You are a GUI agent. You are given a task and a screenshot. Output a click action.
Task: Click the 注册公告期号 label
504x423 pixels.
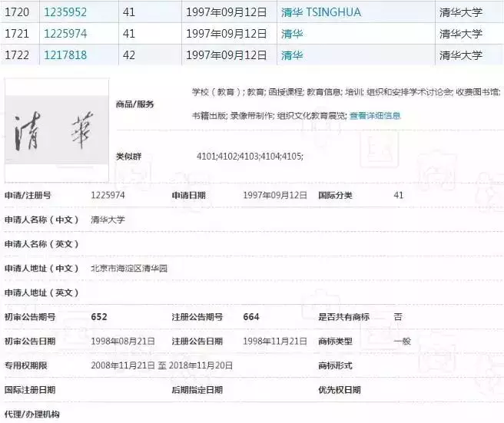(x=197, y=317)
